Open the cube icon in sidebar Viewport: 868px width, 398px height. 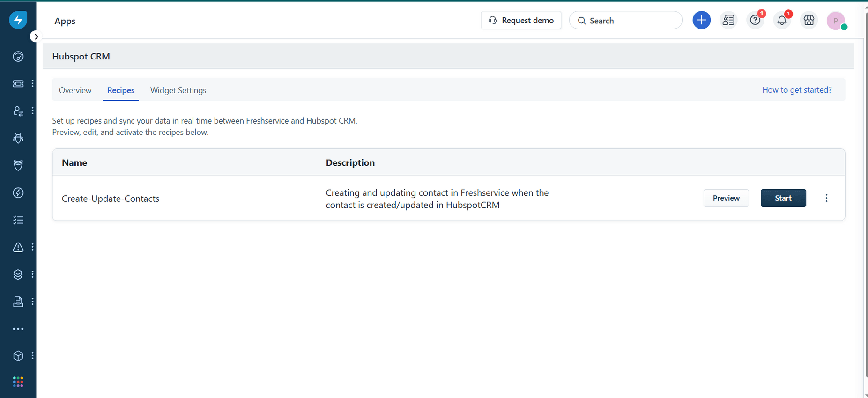[18, 356]
